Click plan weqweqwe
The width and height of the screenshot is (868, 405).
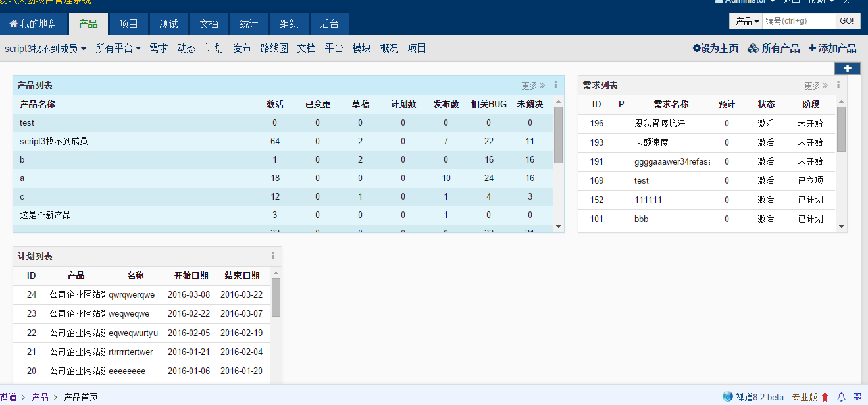[129, 314]
